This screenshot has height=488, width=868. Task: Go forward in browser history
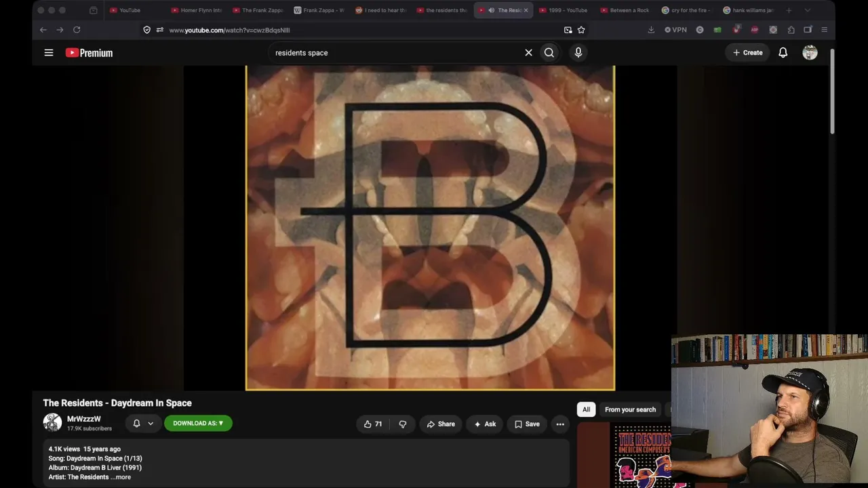pyautogui.click(x=60, y=30)
